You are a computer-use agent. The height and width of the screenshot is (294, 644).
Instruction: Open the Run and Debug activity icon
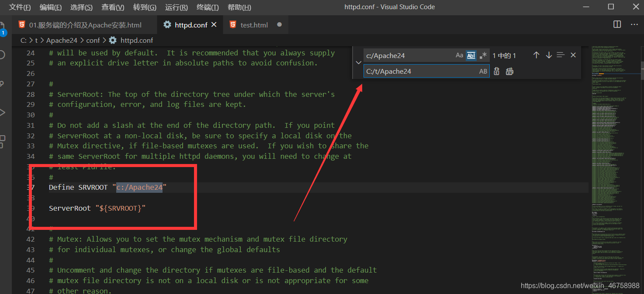tap(3, 112)
